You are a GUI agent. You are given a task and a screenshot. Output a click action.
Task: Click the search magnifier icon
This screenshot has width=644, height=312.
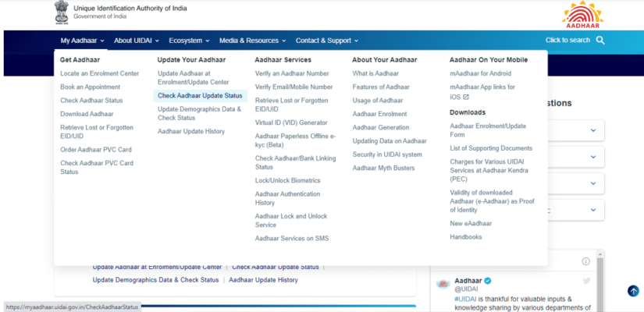[x=600, y=40]
